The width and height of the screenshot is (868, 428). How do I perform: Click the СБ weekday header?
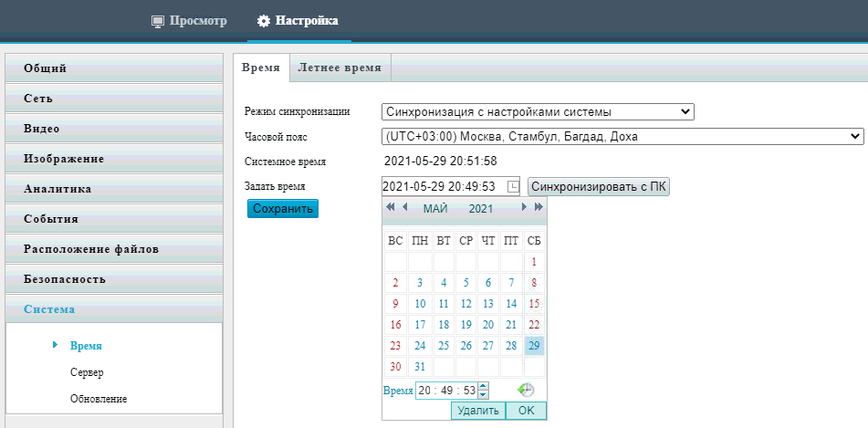[x=534, y=241]
